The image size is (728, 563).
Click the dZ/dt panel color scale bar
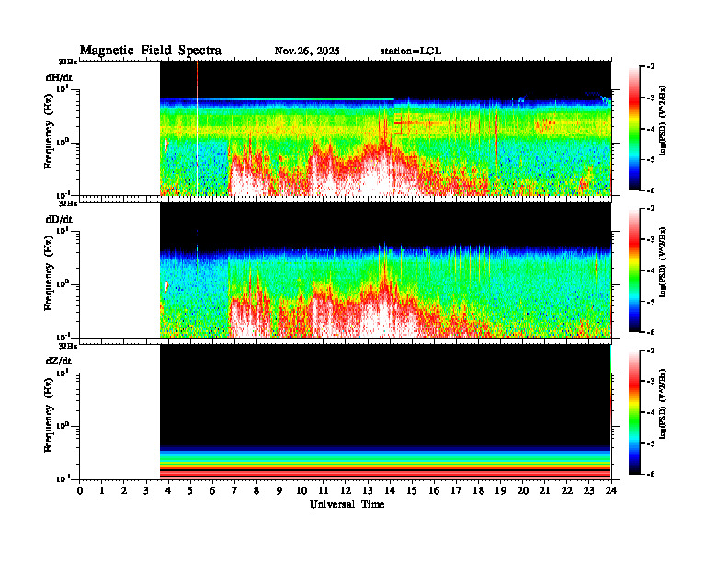click(x=633, y=412)
